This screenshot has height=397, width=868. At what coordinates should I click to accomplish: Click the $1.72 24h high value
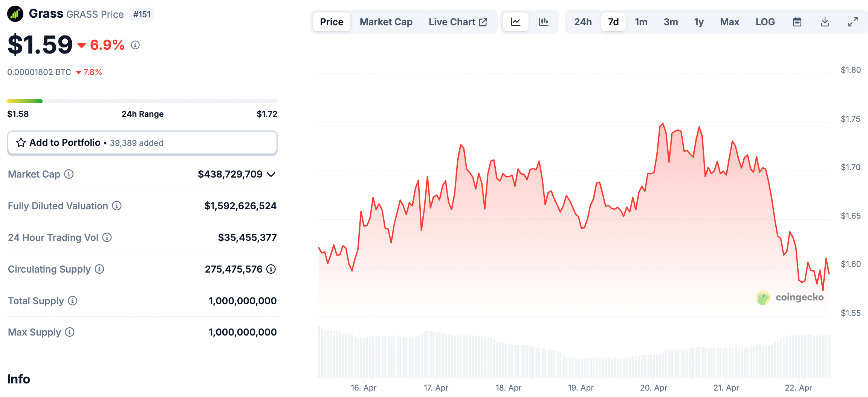tap(267, 114)
